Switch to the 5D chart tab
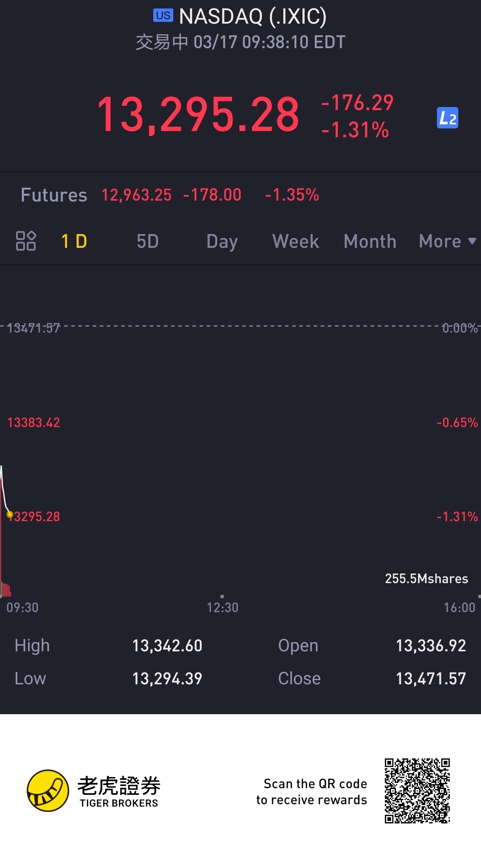Viewport: 481px width, 868px height. click(x=147, y=242)
